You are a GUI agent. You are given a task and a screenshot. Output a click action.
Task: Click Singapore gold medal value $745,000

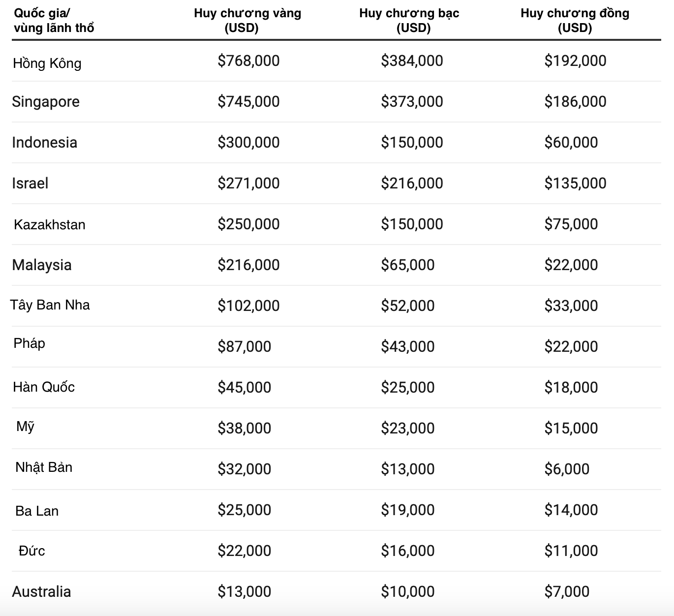click(248, 101)
